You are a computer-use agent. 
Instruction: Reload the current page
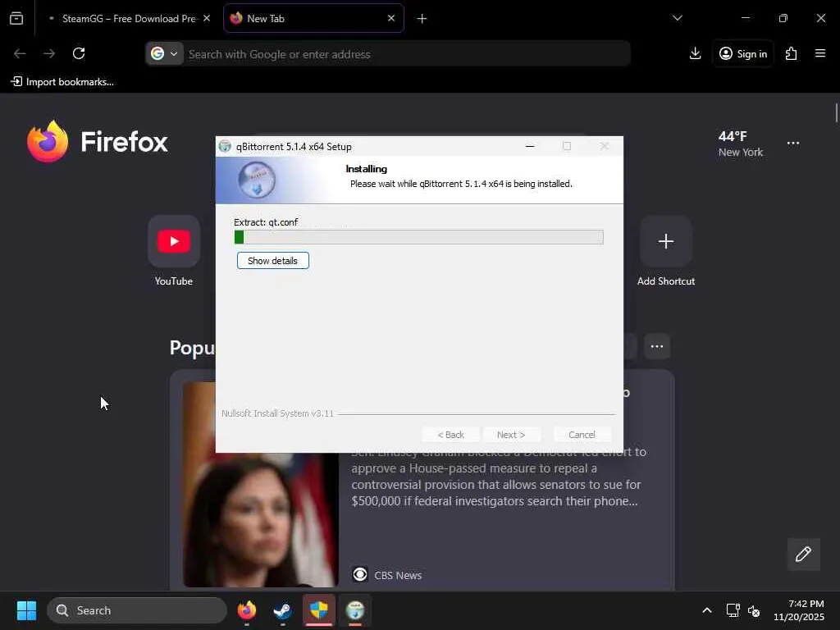point(79,53)
